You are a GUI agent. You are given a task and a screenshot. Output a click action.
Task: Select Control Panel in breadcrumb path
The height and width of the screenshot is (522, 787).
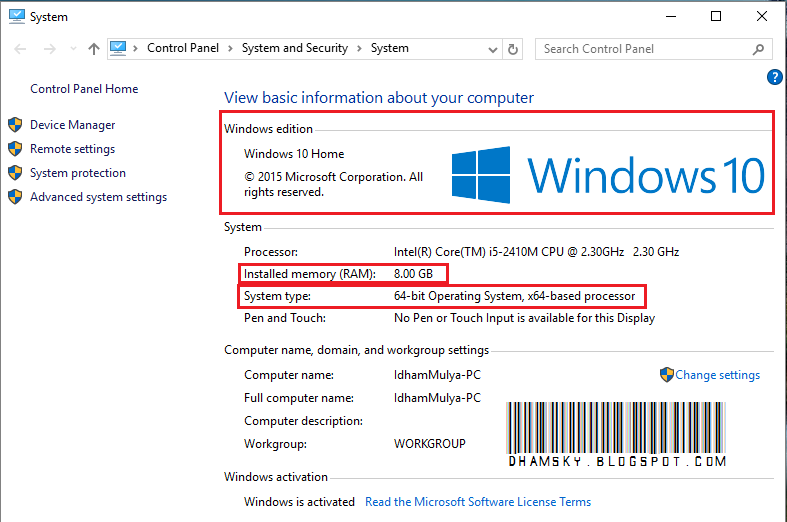pos(182,48)
